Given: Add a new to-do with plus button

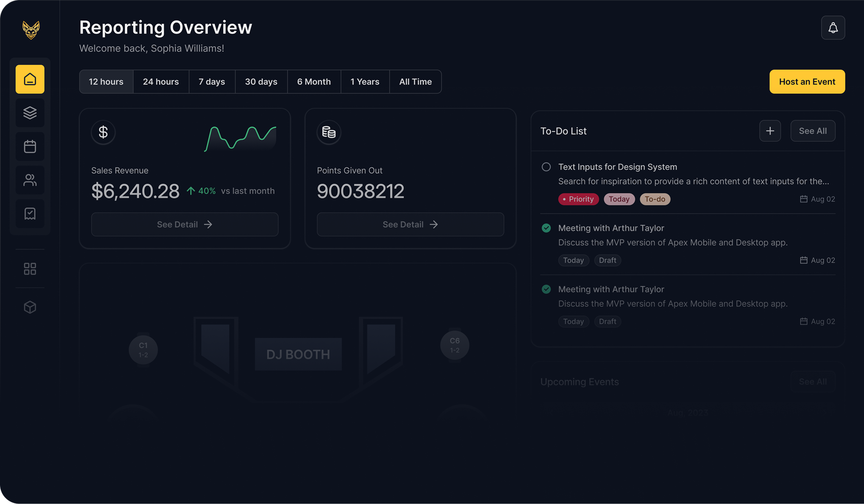Looking at the screenshot, I should (x=770, y=131).
